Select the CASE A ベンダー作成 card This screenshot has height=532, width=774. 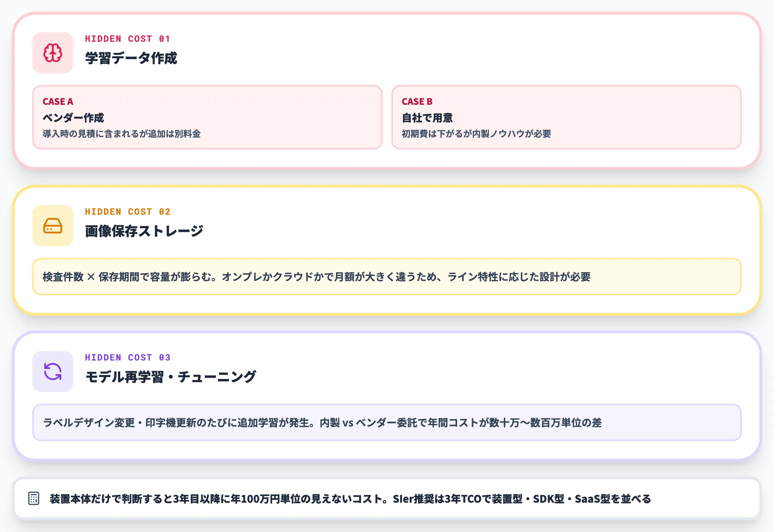point(207,117)
